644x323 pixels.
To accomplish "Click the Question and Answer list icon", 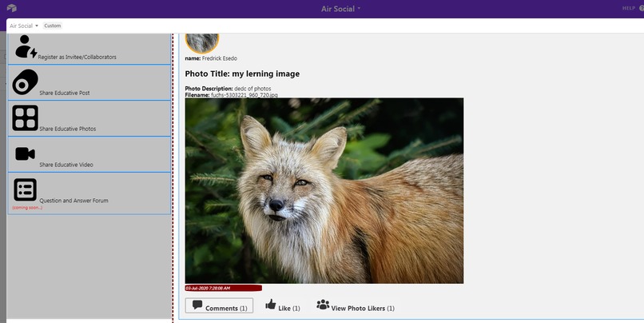I will tap(25, 189).
